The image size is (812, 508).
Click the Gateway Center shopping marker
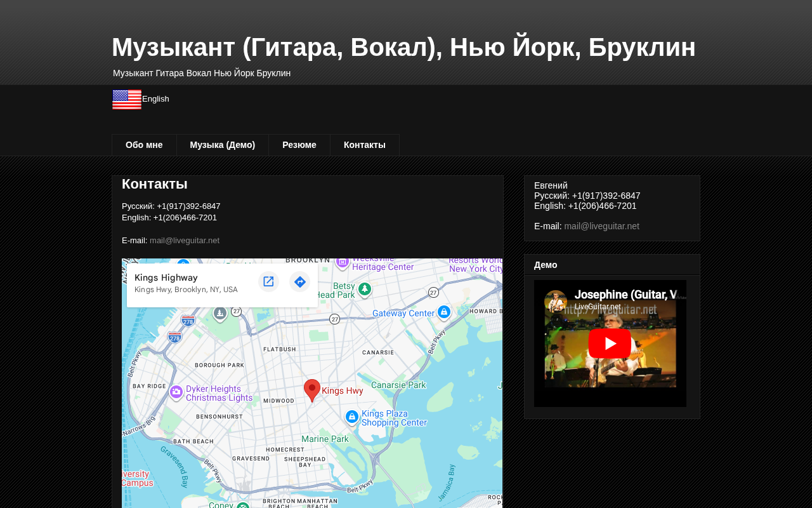444,312
